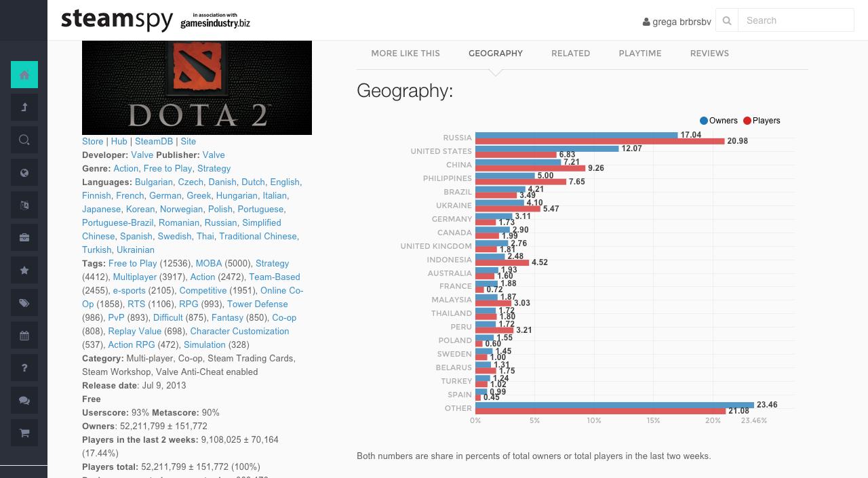Open the calendar icon in the sidebar
The width and height of the screenshot is (868, 478).
click(x=24, y=336)
